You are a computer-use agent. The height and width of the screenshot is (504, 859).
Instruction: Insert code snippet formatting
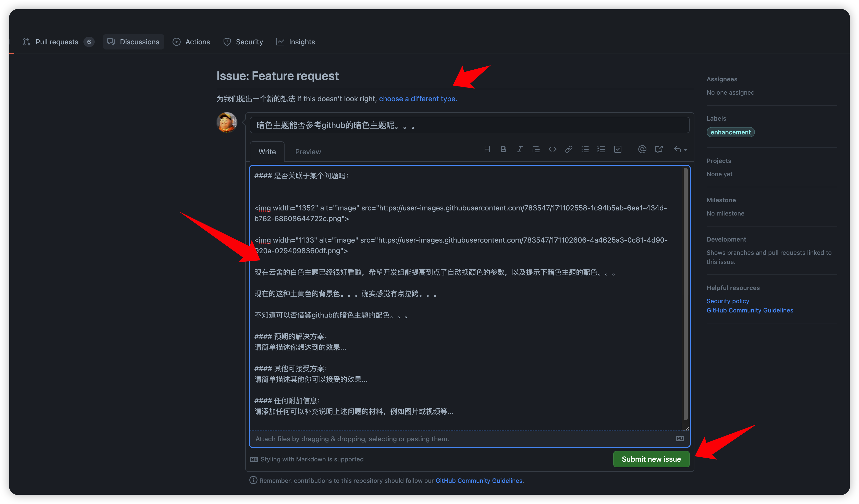coord(552,149)
